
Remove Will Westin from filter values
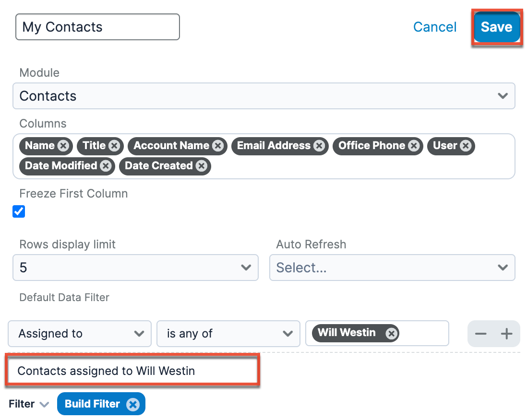pyautogui.click(x=392, y=333)
